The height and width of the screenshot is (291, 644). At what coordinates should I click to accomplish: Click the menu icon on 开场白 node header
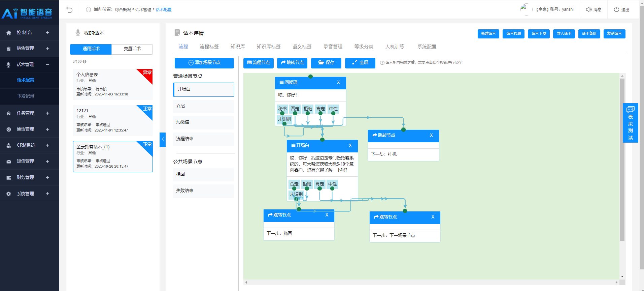293,145
